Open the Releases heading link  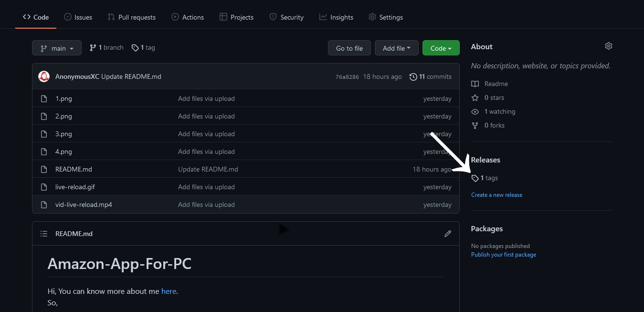coord(486,160)
